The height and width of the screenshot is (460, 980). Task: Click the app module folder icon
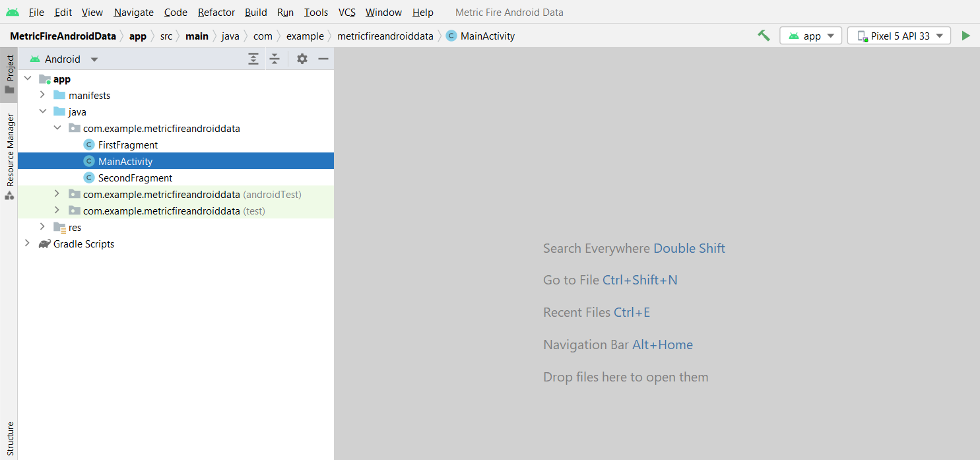pos(45,79)
